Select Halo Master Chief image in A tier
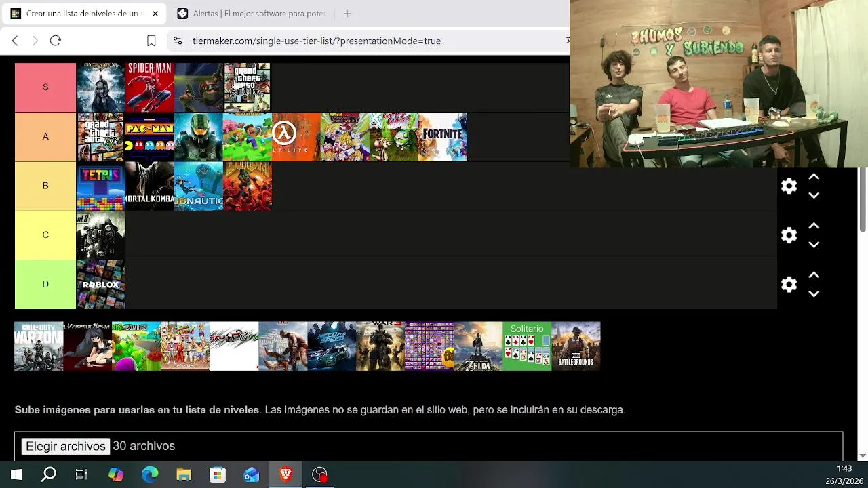The image size is (868, 488). pos(198,137)
